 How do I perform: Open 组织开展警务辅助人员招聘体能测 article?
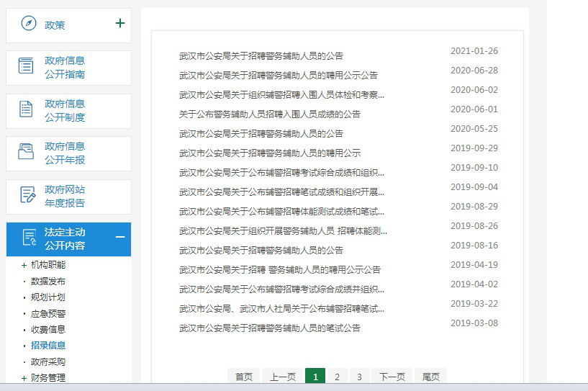[x=283, y=230]
